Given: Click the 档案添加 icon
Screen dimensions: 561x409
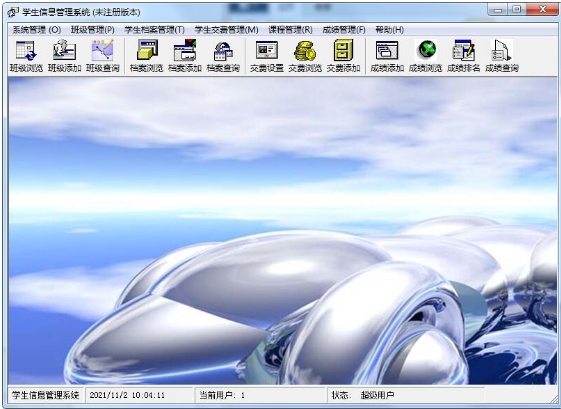Looking at the screenshot, I should point(185,56).
